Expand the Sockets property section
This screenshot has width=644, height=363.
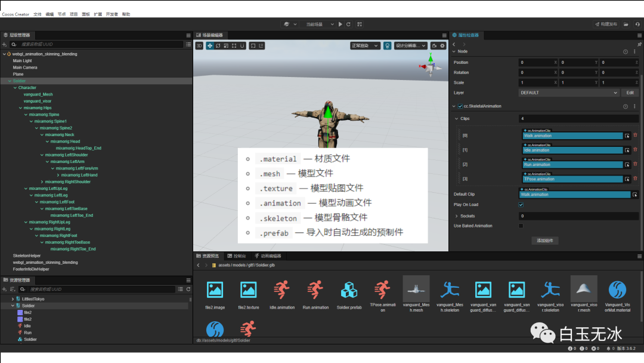(x=457, y=216)
